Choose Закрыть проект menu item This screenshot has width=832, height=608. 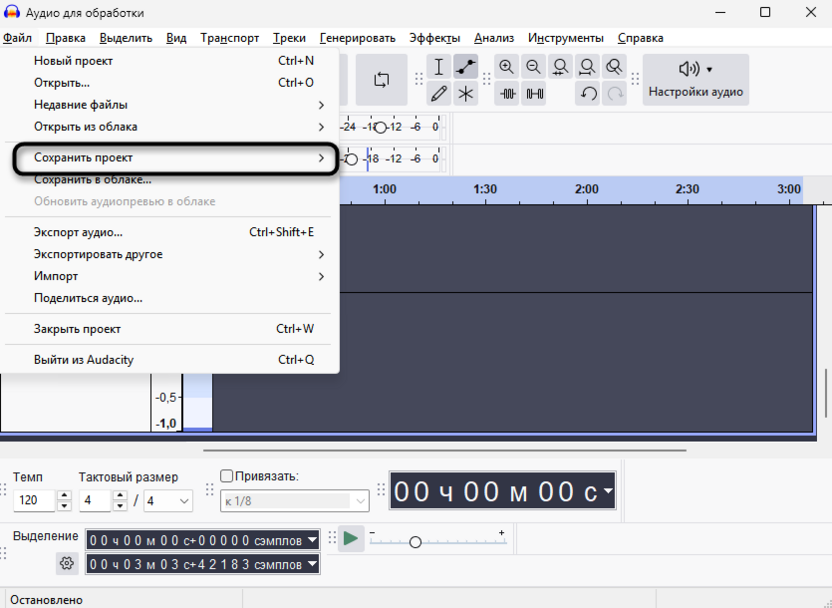(x=170, y=329)
